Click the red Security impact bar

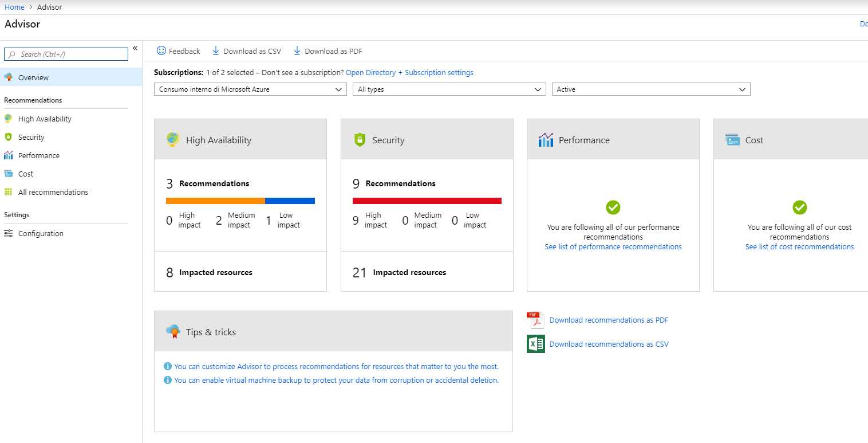[427, 200]
